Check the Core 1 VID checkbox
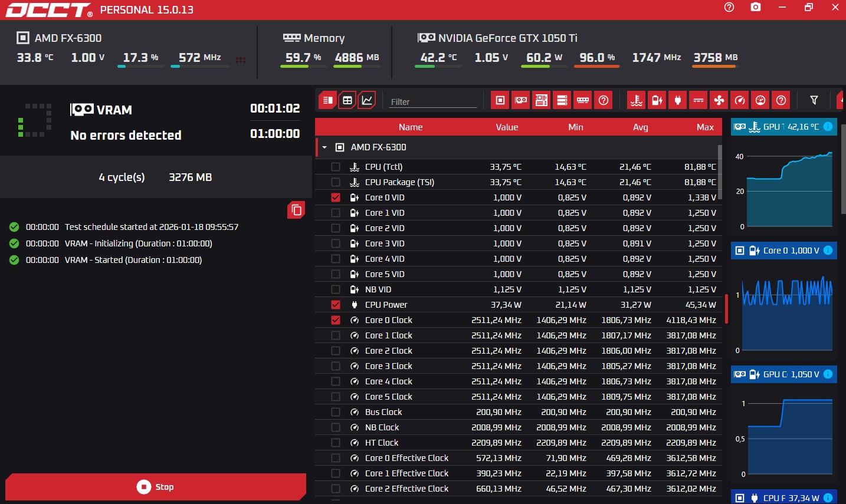Screen dimensions: 846x504 pos(336,213)
